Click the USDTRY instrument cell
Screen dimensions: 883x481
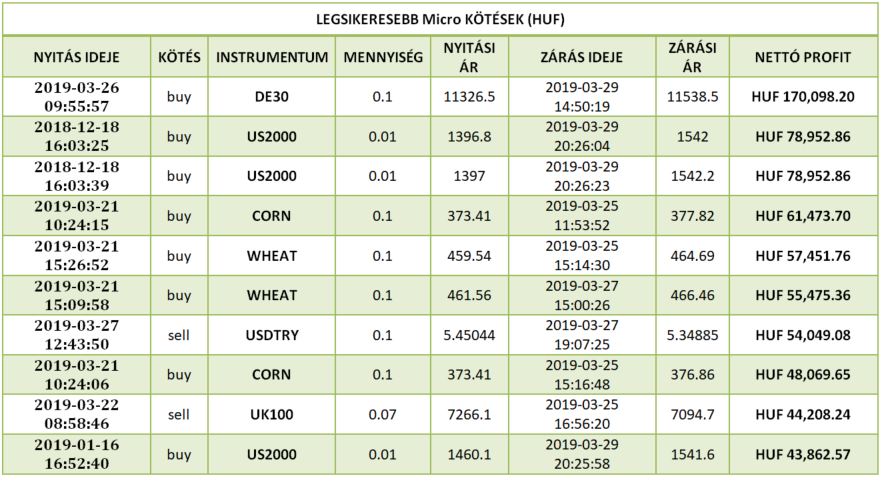pos(271,335)
